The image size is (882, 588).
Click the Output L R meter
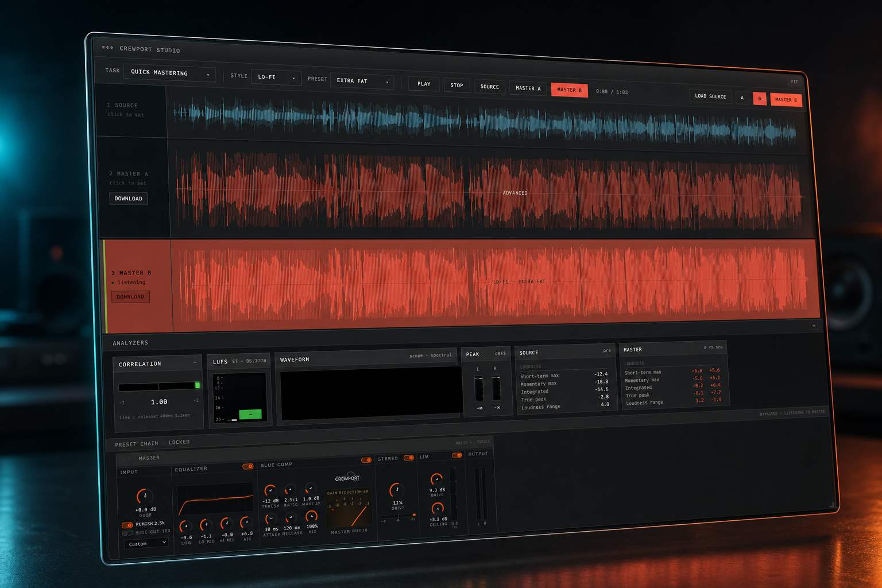481,493
